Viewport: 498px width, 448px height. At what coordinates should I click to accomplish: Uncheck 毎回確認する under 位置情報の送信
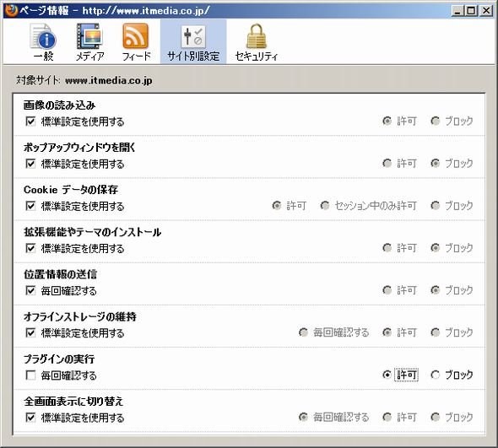30,290
